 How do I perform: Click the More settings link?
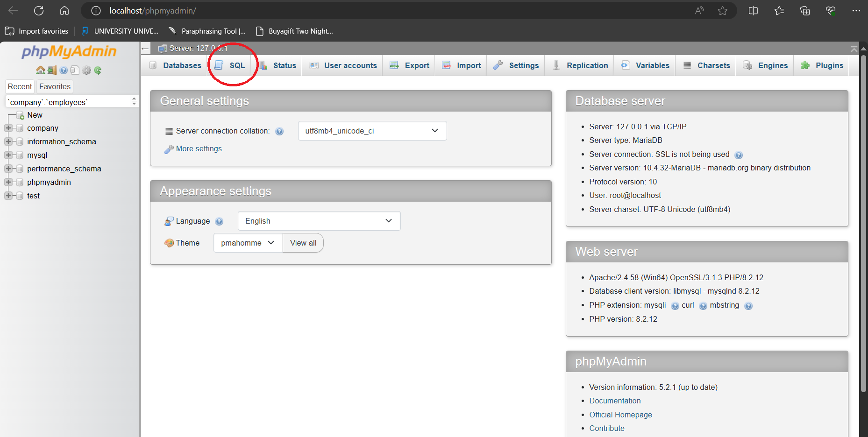coord(199,148)
